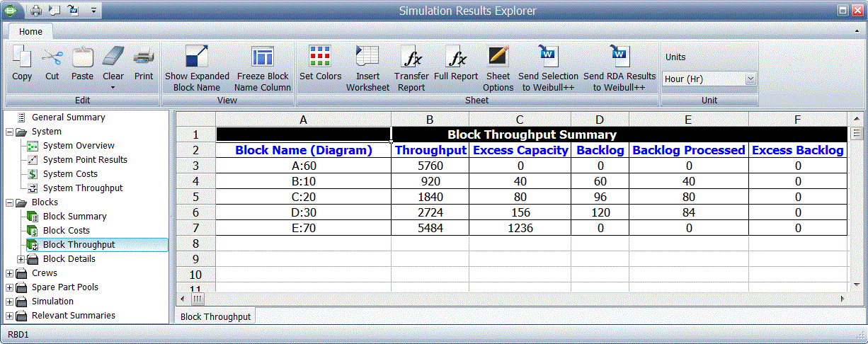Click the Insert Worksheet icon

click(x=367, y=58)
